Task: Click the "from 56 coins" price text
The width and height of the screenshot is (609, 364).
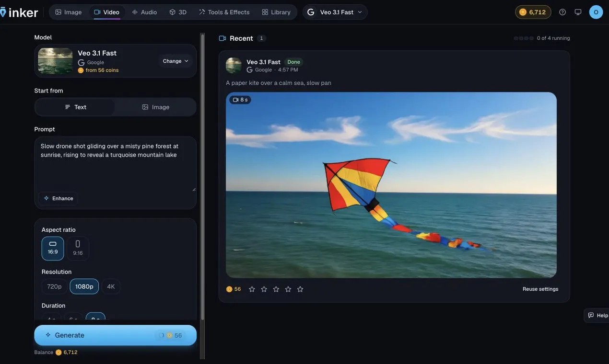Action: tap(102, 70)
